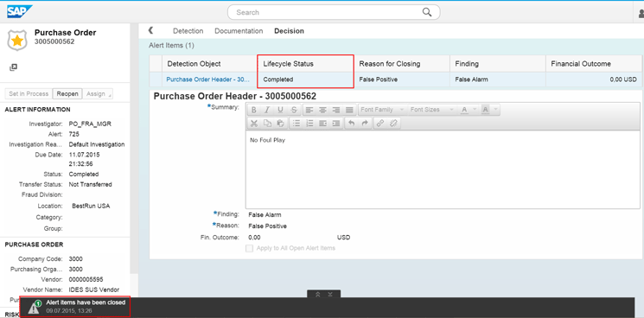Click the search magnifier icon
The height and width of the screenshot is (318, 644).
[x=427, y=12]
